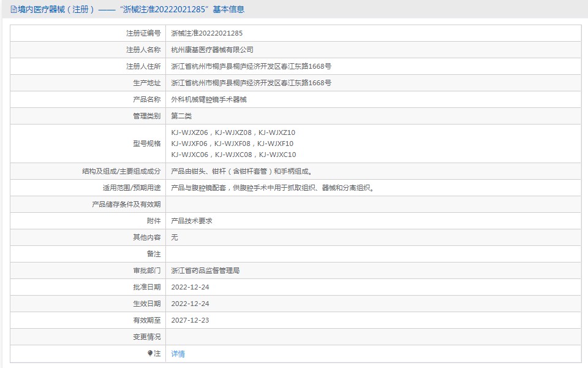Select 生效日期 value 2022-12-24
The image size is (588, 368).
coord(190,304)
